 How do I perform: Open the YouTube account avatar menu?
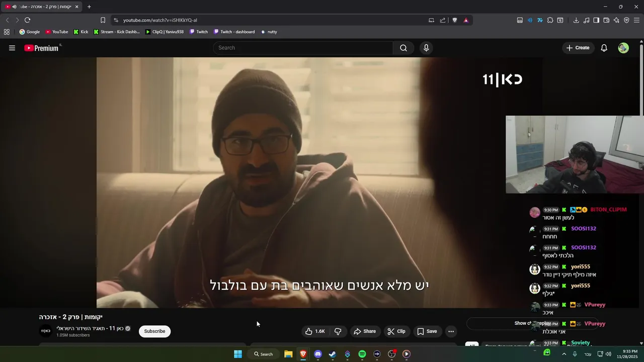623,48
